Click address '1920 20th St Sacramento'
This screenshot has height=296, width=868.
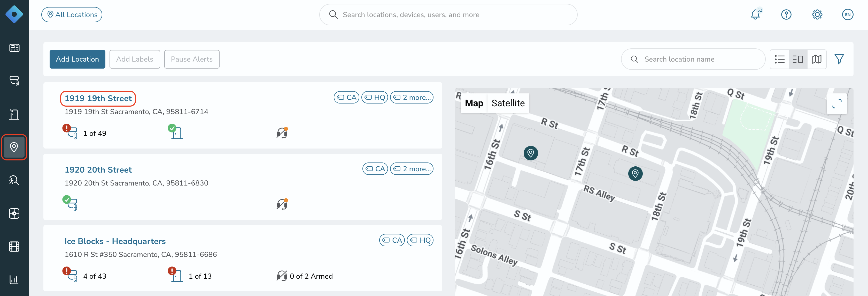[x=136, y=183]
